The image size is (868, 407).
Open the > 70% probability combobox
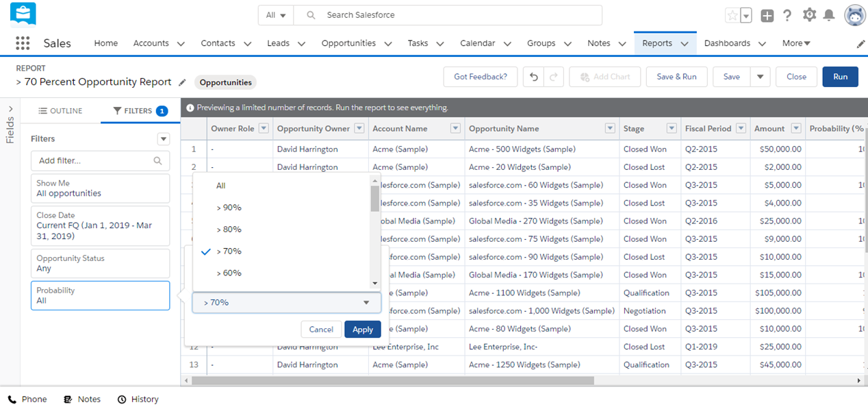287,302
